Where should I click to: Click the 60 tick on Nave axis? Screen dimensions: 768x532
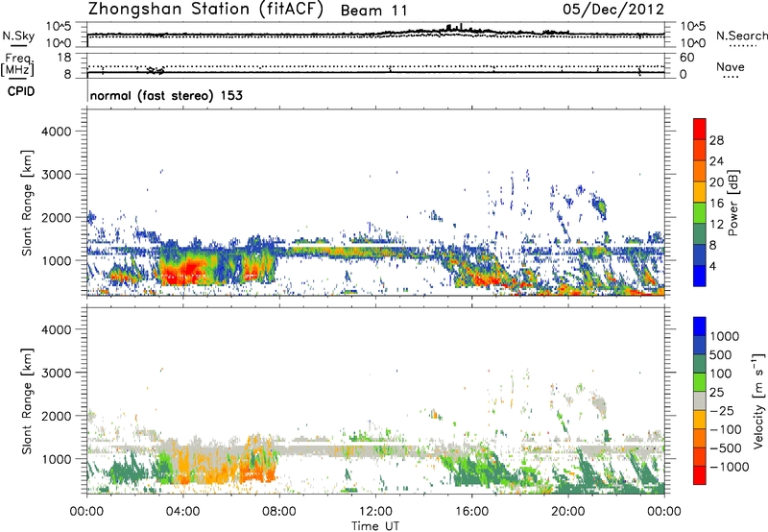pos(686,58)
